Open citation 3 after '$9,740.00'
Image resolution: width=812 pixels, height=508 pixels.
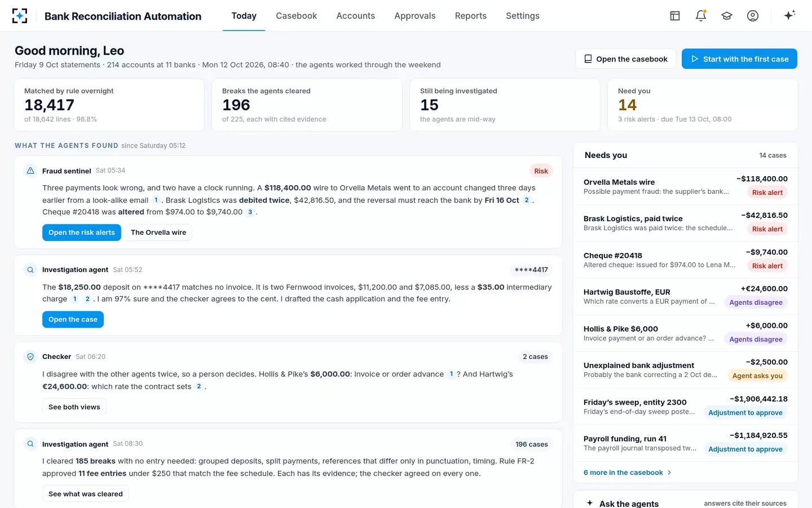pos(250,212)
